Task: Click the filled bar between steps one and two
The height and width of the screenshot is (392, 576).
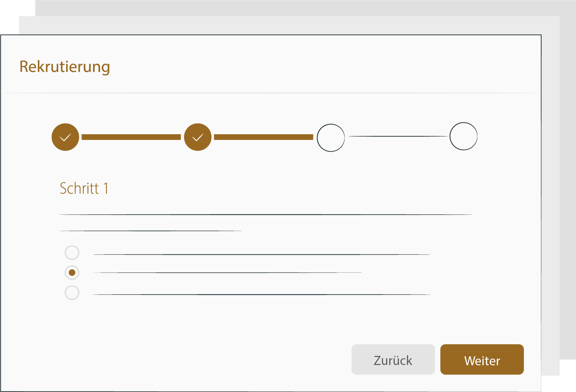Action: (131, 137)
